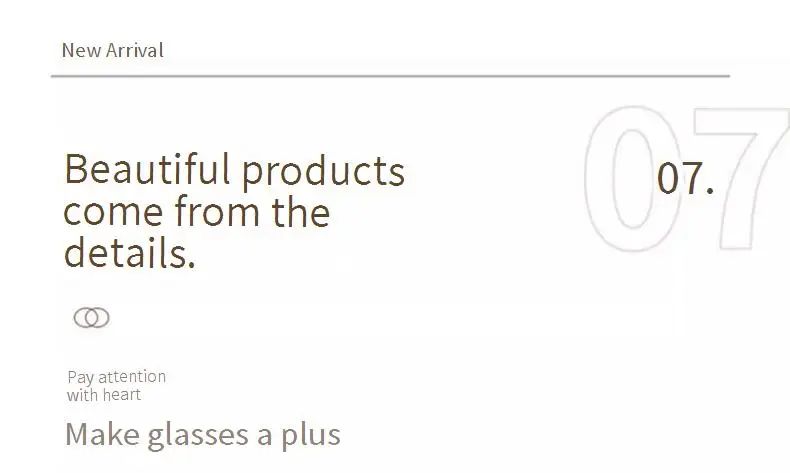Click the word 'glasses' in the tagline

point(198,436)
